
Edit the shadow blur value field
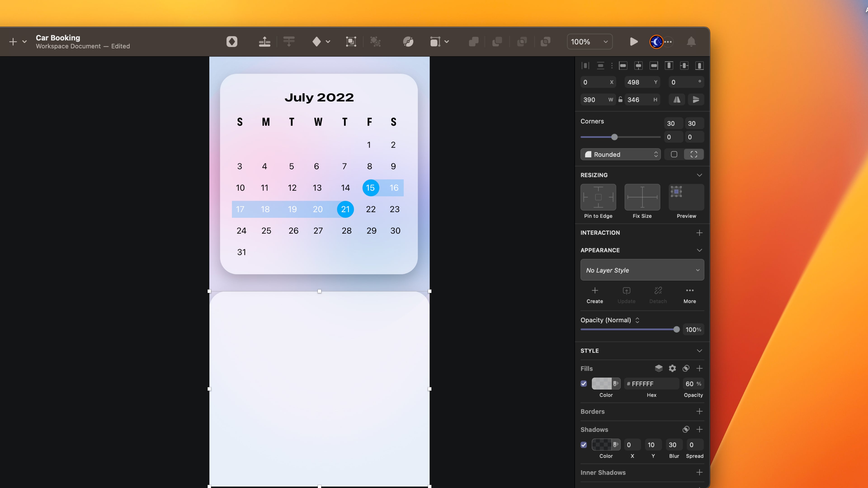674,445
